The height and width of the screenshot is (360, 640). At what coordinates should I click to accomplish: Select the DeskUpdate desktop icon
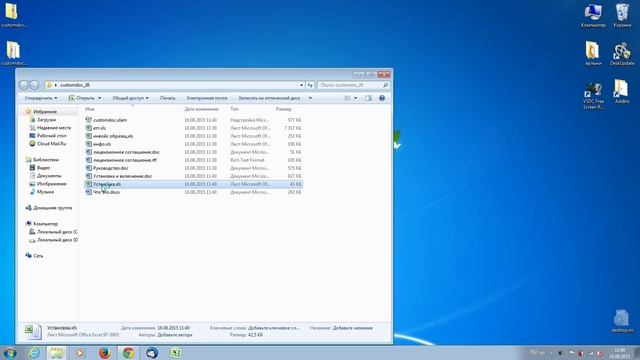click(622, 53)
